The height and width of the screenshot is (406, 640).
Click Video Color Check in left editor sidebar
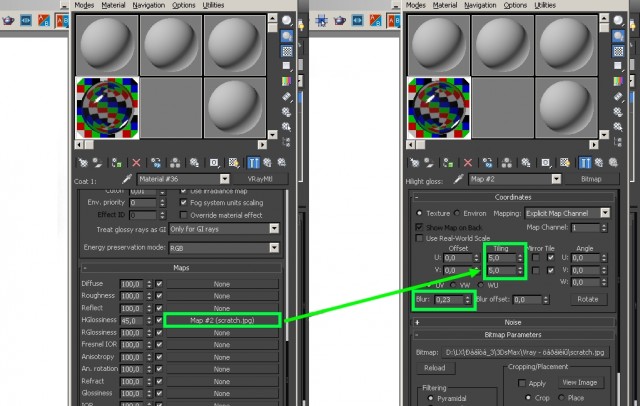(287, 81)
